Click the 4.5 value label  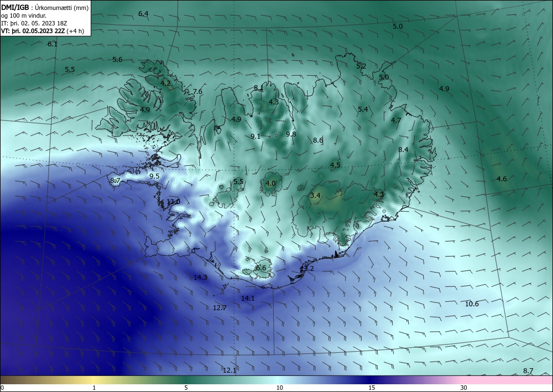click(x=335, y=165)
